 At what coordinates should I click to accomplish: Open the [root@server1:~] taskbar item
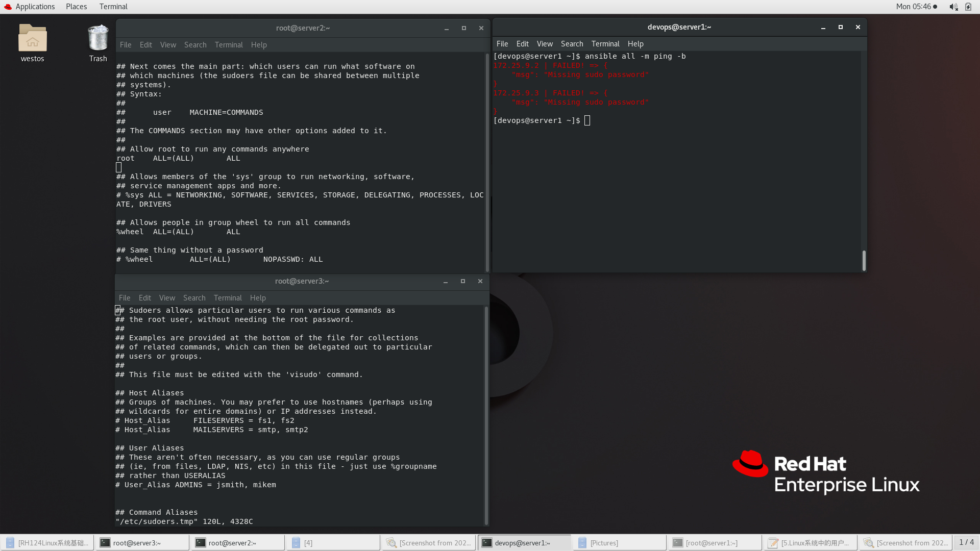pyautogui.click(x=711, y=543)
